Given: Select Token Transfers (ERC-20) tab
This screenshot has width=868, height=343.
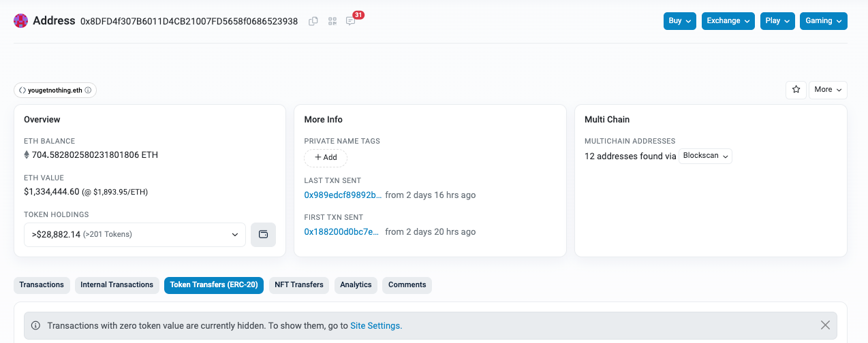Looking at the screenshot, I should [x=214, y=285].
